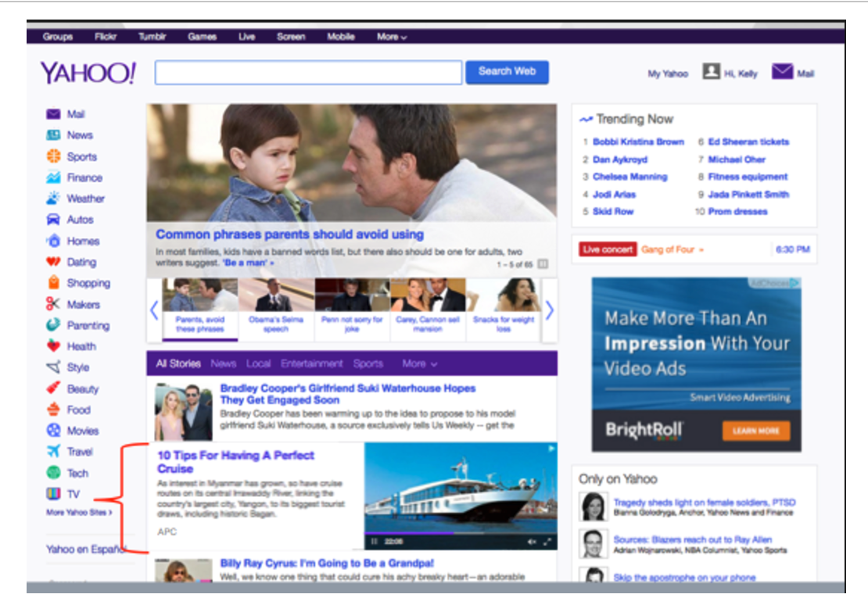This screenshot has width=868, height=605.
Task: Switch to the Entertainment stories tab
Action: point(313,363)
